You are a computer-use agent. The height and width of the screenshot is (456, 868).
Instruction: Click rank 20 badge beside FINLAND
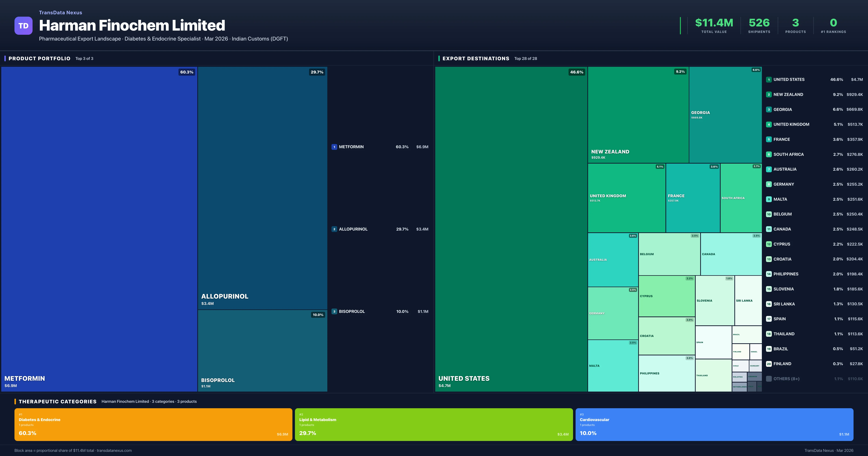[x=769, y=364]
